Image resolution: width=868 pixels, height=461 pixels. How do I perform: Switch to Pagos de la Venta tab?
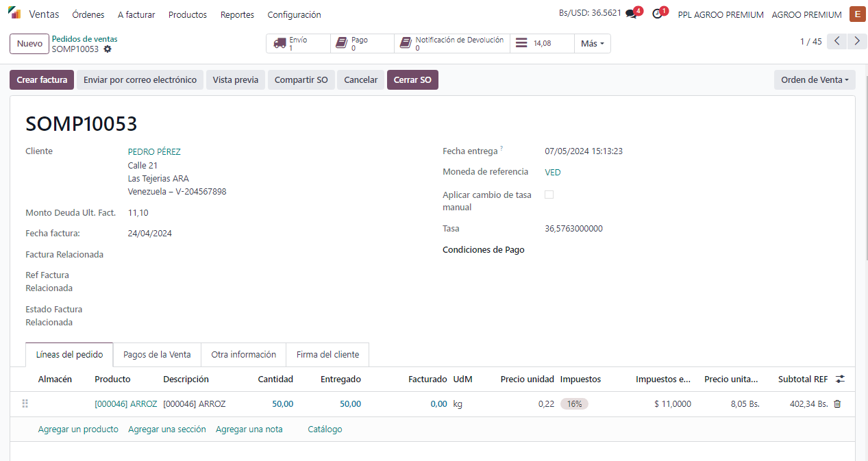coord(157,355)
